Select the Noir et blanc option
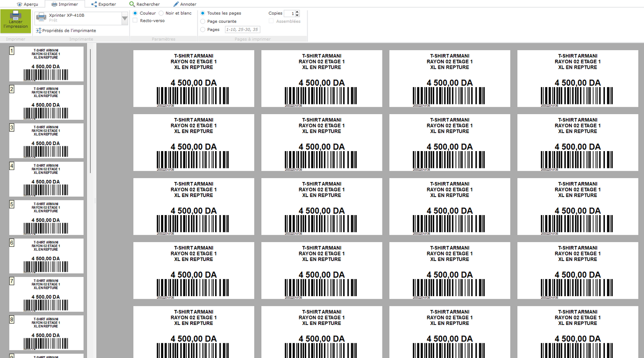 (161, 13)
